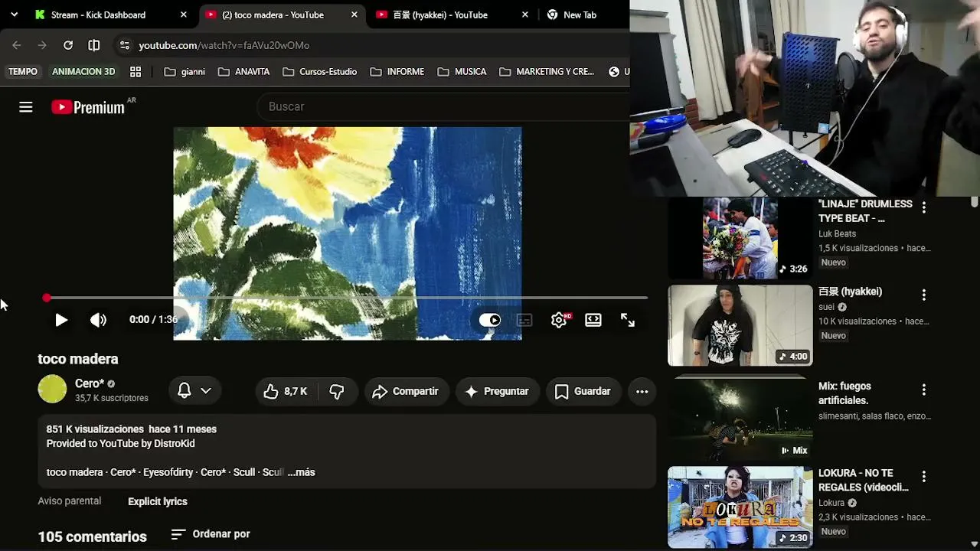
Task: Expand description with ...más
Action: [x=301, y=472]
